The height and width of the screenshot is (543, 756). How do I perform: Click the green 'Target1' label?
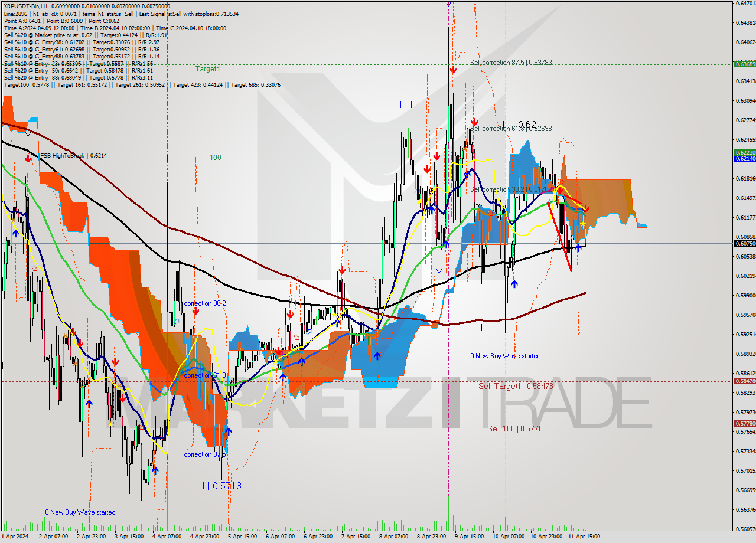pos(208,69)
